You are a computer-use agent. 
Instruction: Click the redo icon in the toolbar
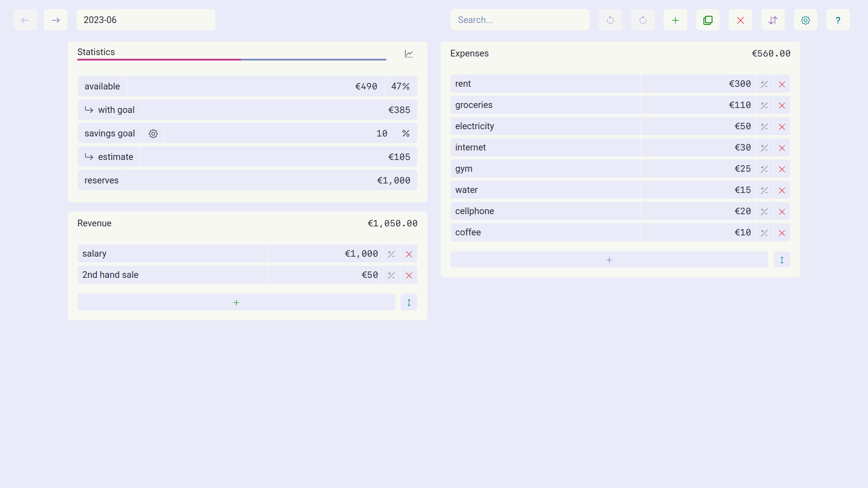click(643, 20)
